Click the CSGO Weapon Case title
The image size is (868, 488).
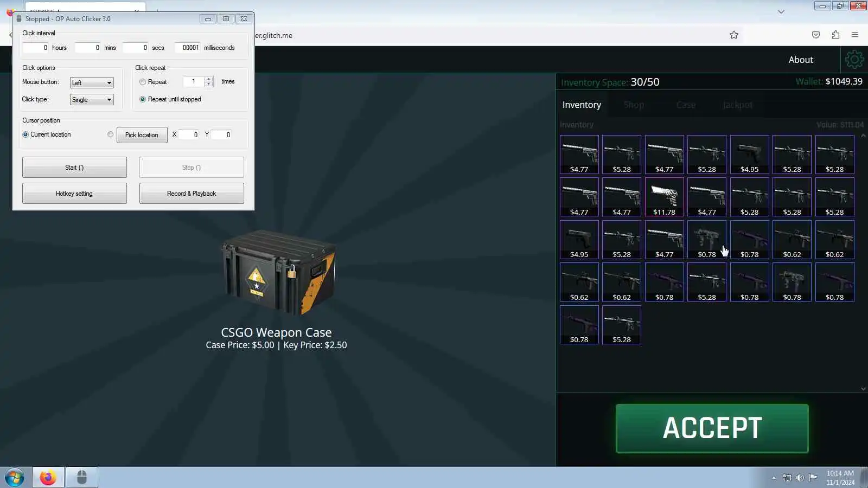coord(276,332)
